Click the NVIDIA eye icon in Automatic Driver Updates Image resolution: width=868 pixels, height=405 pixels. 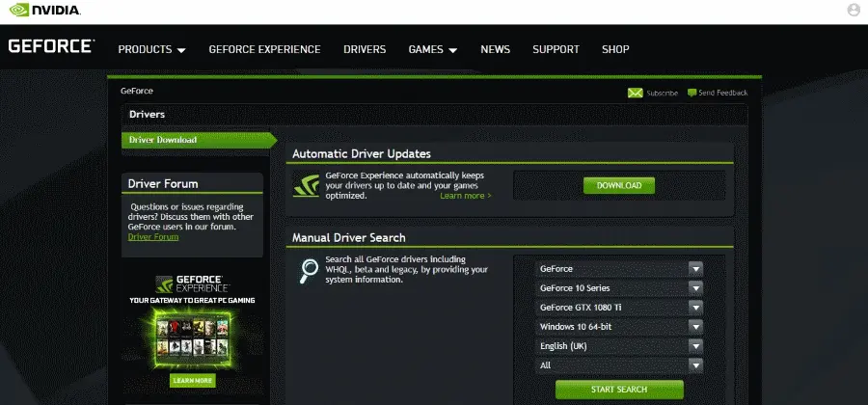tap(306, 186)
